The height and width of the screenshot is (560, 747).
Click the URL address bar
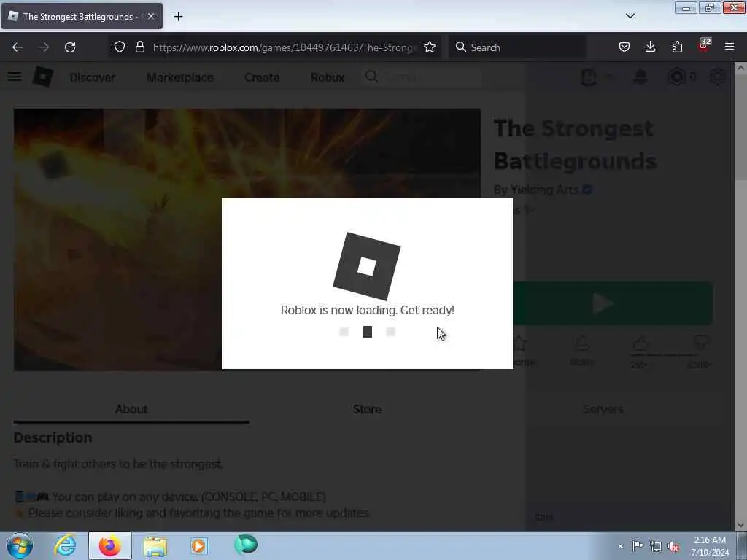(x=285, y=47)
